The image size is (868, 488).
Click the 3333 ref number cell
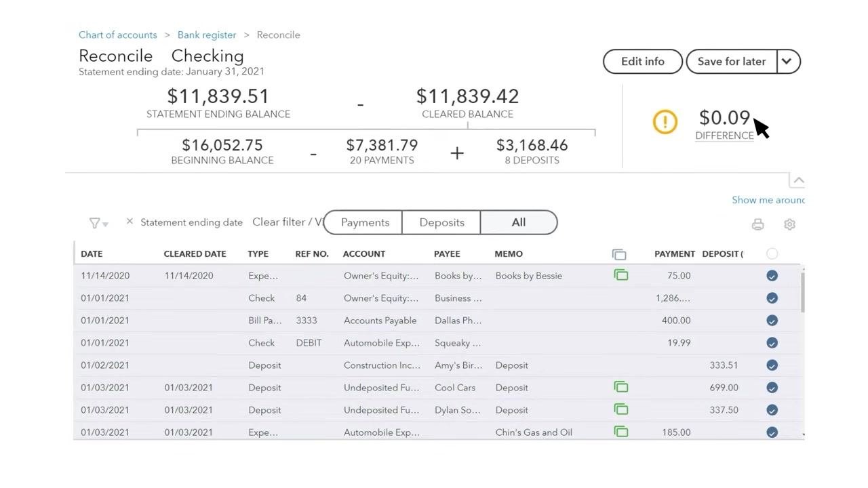click(x=307, y=320)
